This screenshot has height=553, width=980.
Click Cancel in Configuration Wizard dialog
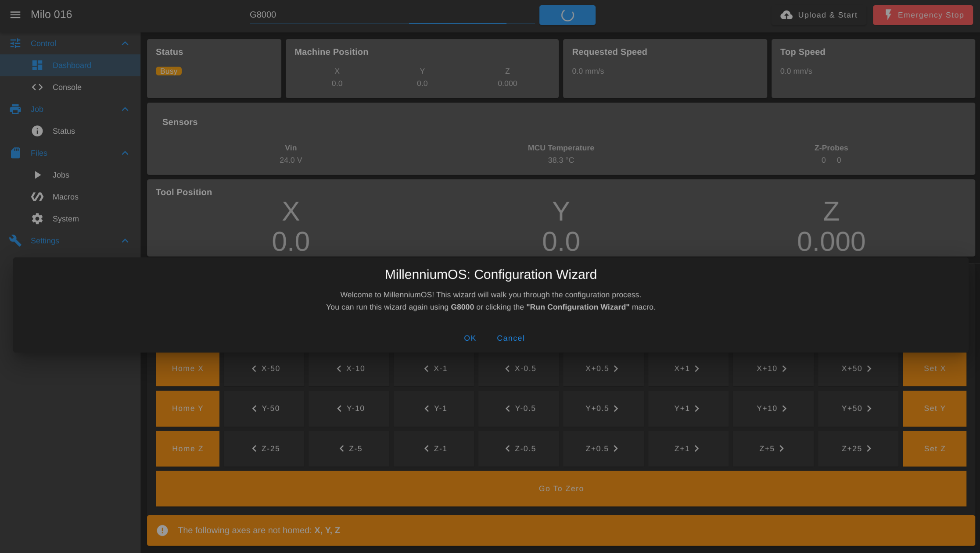coord(510,338)
